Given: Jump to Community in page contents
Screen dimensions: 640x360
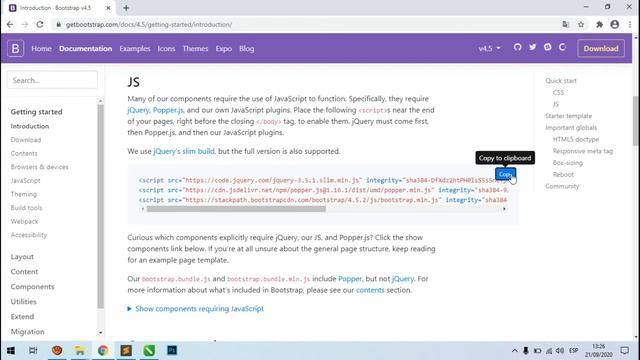Looking at the screenshot, I should point(562,186).
